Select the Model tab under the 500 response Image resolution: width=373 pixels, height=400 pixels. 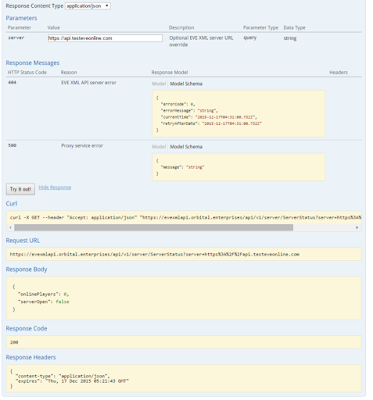[x=159, y=147]
